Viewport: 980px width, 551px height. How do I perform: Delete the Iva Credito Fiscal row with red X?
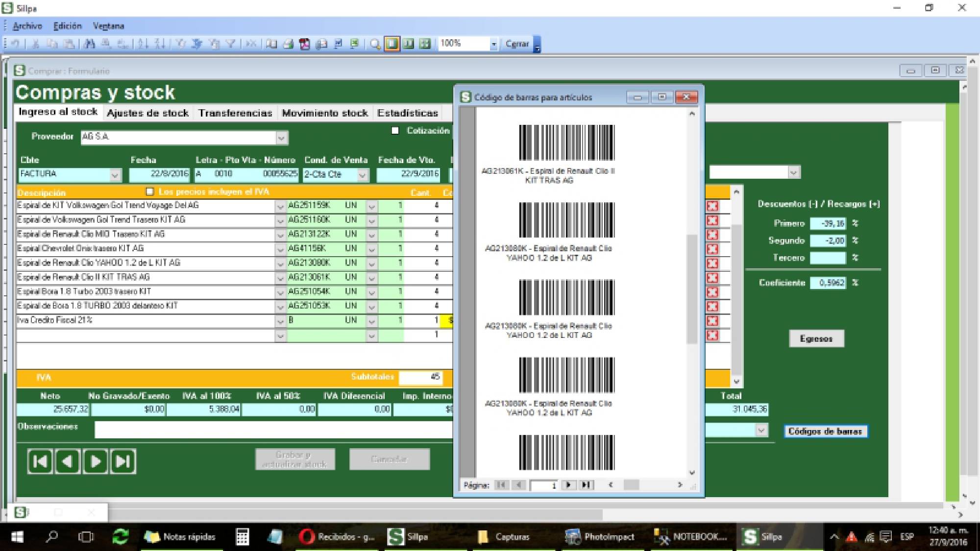[x=712, y=321]
